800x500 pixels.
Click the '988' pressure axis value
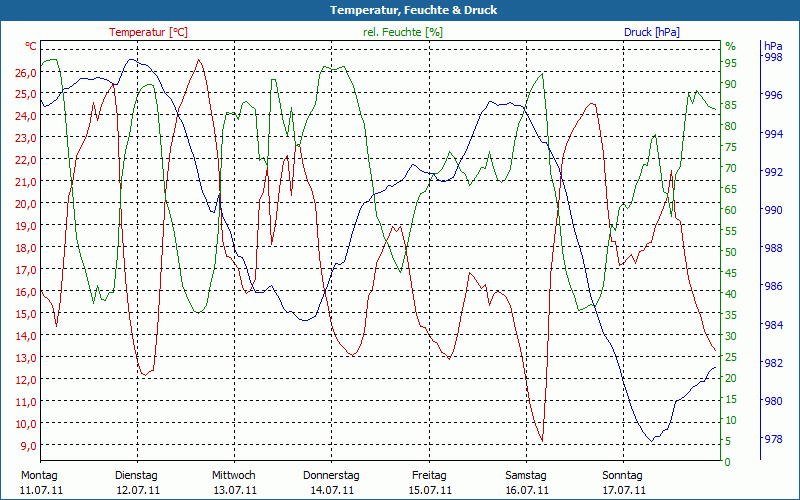tap(773, 248)
